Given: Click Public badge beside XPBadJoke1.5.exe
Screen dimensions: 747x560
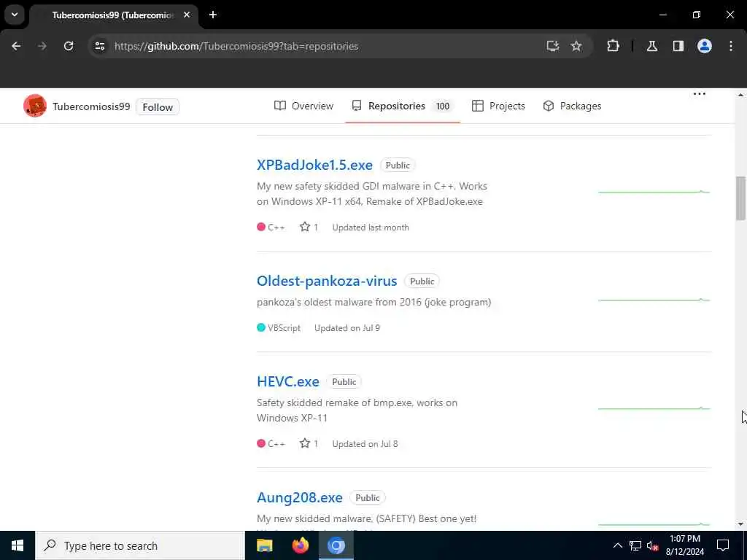Looking at the screenshot, I should click(x=398, y=166).
